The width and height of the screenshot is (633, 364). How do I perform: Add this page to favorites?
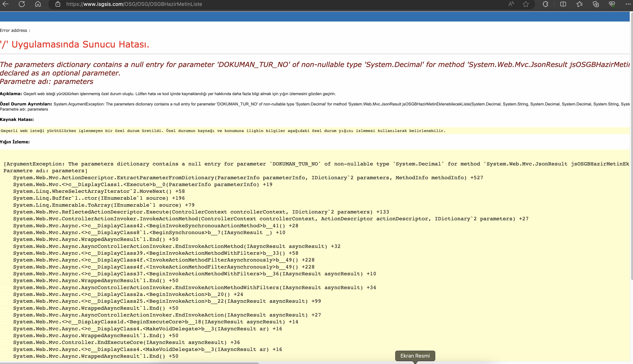(x=526, y=4)
